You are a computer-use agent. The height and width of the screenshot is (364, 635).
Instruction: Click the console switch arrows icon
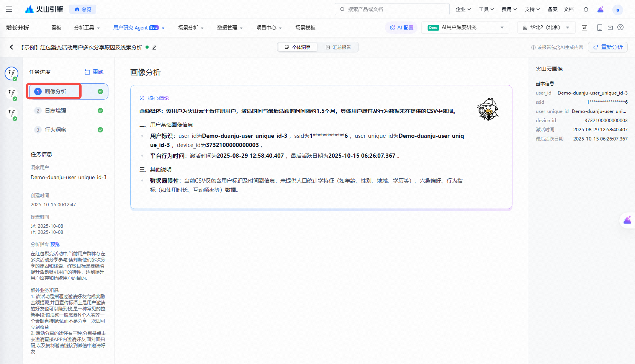[x=584, y=27]
